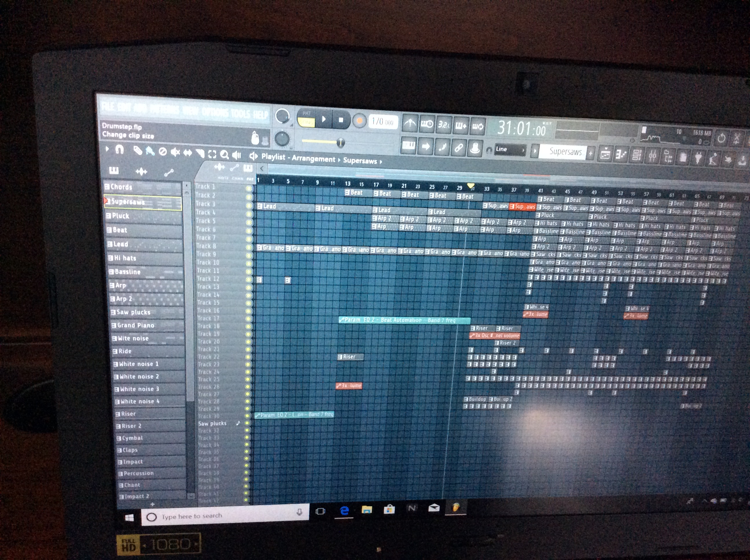Toggle wait for input before recording

pyautogui.click(x=427, y=124)
